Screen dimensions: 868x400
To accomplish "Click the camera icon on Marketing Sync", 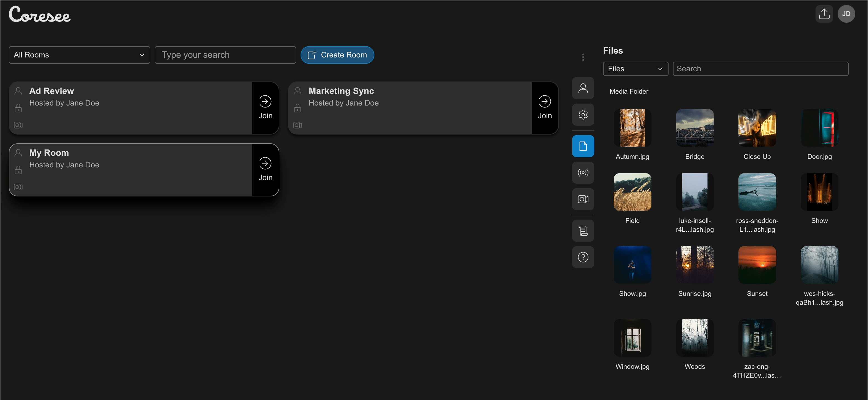I will 298,125.
